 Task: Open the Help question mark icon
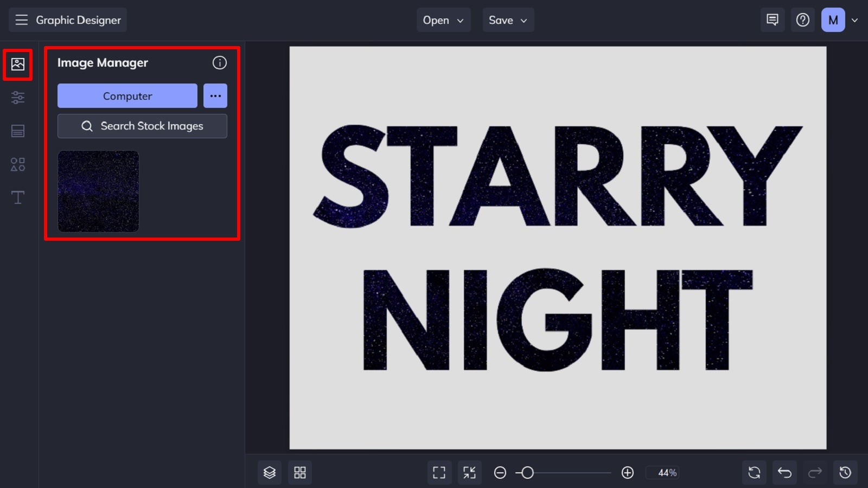[802, 20]
